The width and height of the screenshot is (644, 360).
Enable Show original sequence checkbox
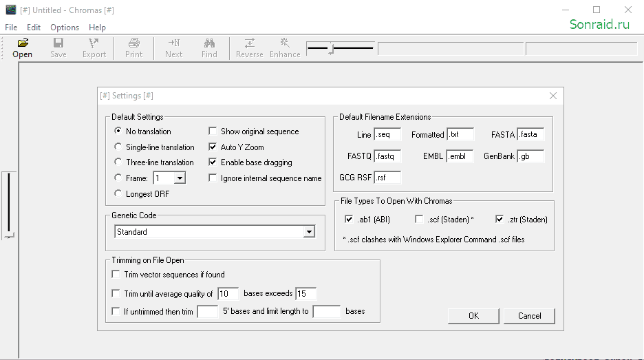pyautogui.click(x=213, y=131)
